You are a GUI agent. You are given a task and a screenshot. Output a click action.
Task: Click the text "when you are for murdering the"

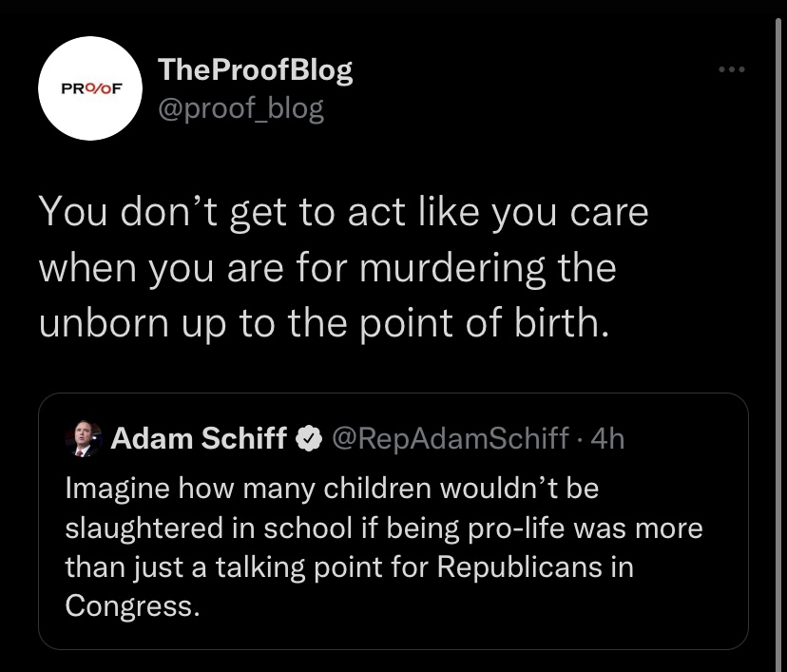[327, 268]
